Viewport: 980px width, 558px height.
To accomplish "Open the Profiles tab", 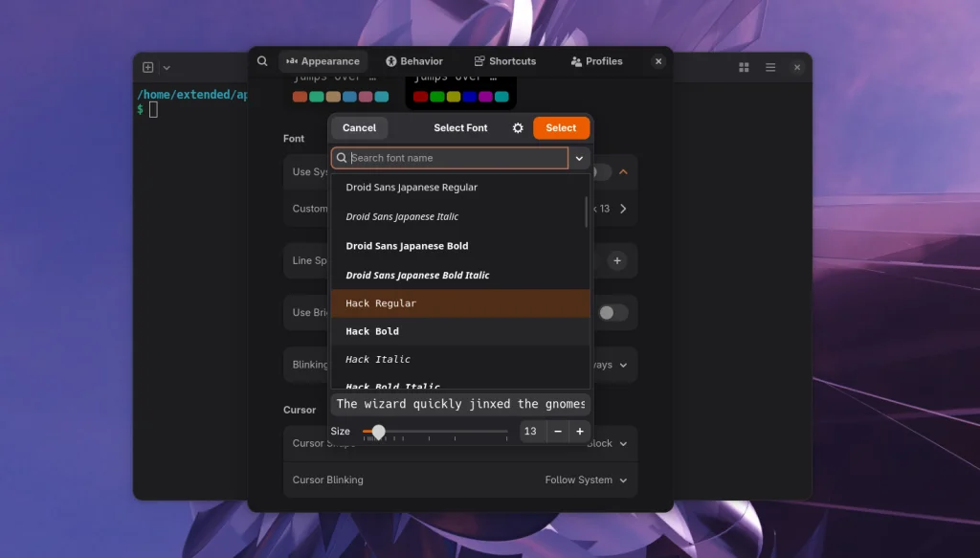I will [x=597, y=61].
